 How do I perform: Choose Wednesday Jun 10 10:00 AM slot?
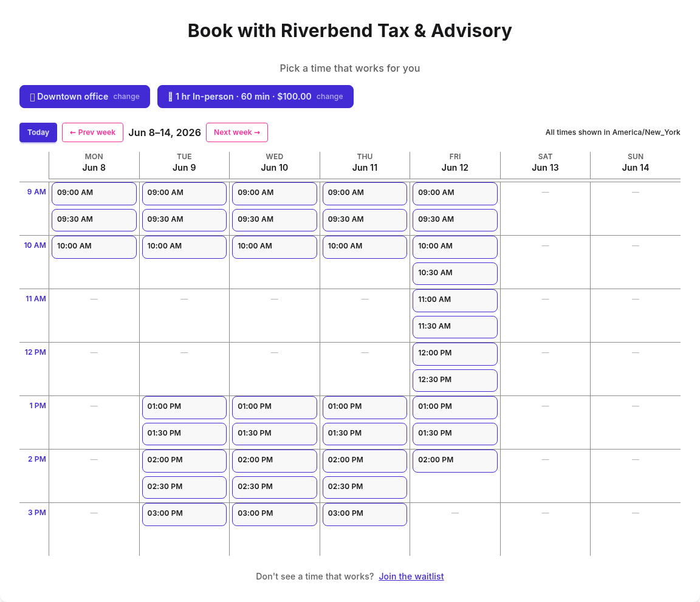[x=275, y=247]
